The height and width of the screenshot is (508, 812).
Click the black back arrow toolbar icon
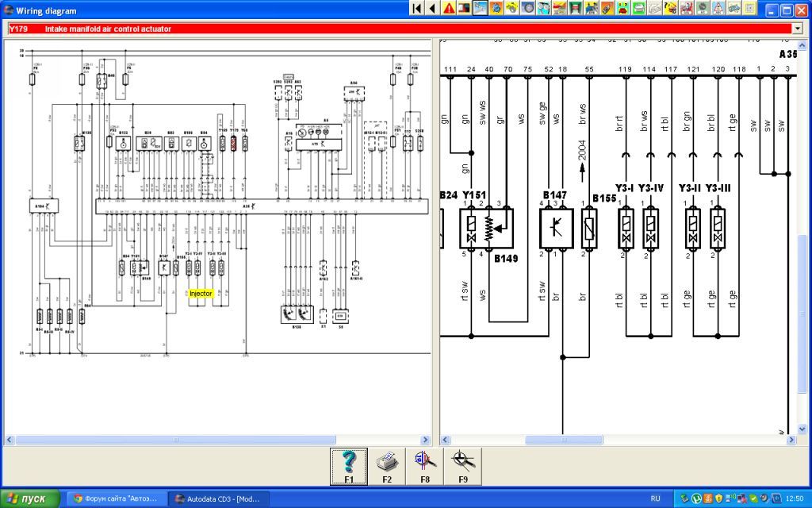tap(432, 8)
